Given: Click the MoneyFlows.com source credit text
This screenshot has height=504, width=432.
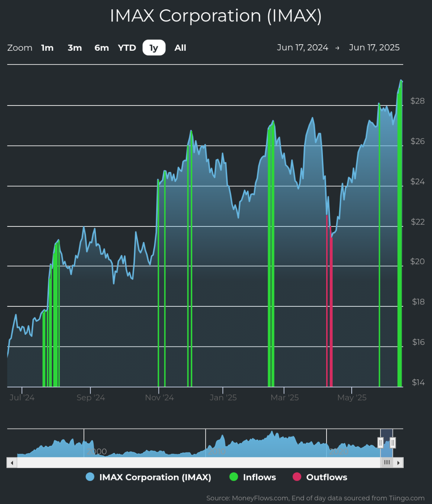Looking at the screenshot, I should point(316,498).
